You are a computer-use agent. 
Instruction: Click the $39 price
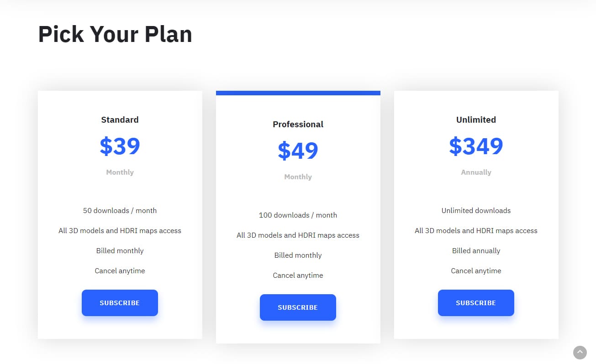point(120,146)
